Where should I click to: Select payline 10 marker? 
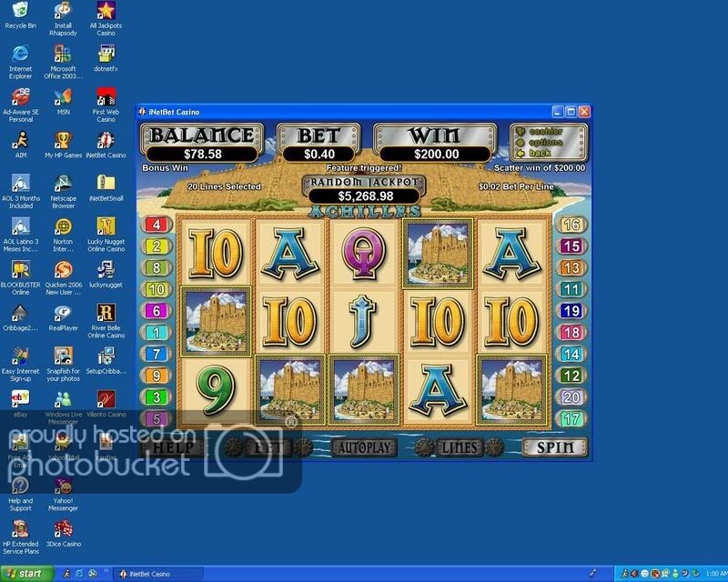tap(157, 289)
